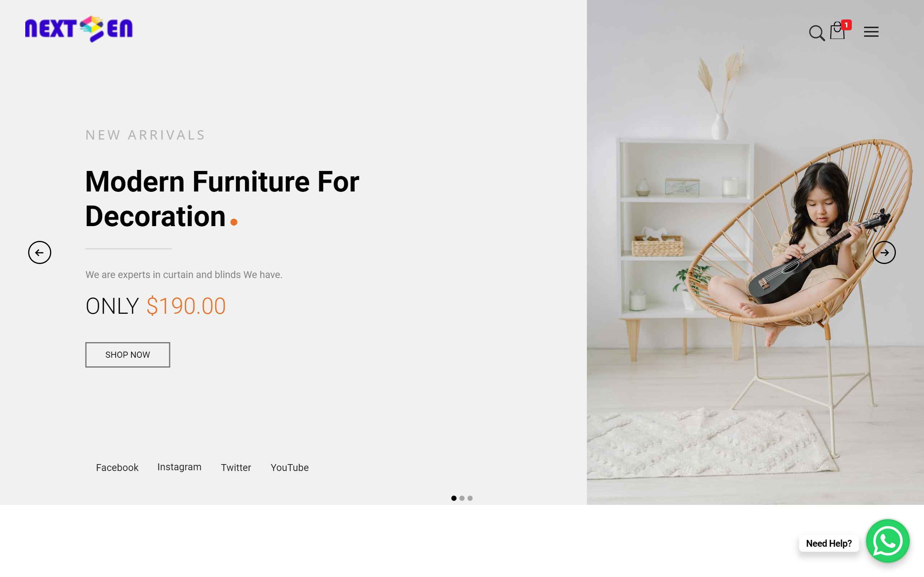The width and height of the screenshot is (924, 577).
Task: Select the second slider pagination dot
Action: (x=462, y=498)
